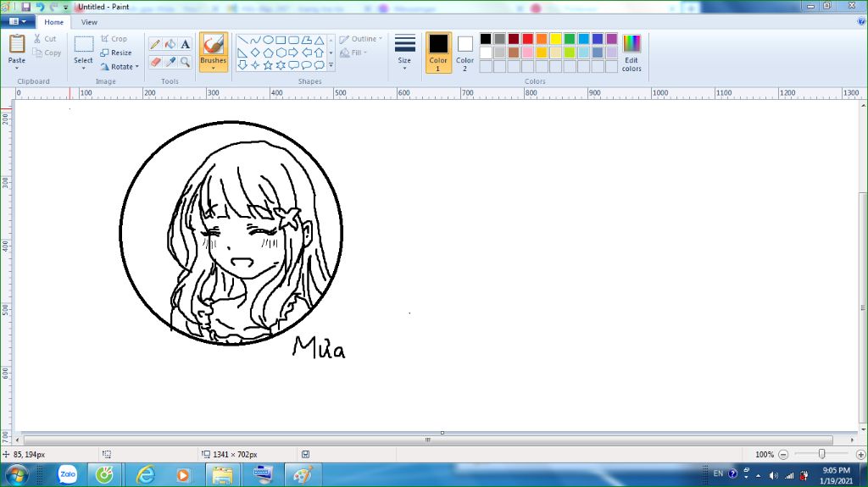Click the Cut scissors command
Screen dimensions: 868x487
[45, 39]
